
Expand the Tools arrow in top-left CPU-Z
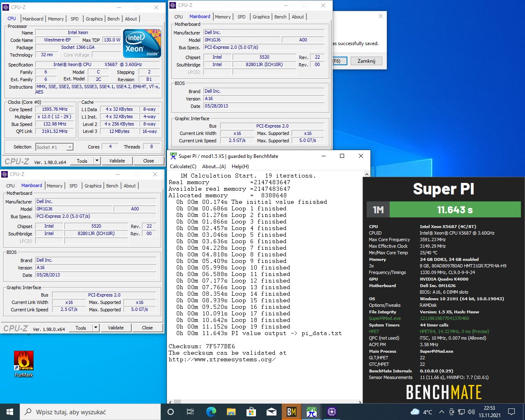(97, 161)
